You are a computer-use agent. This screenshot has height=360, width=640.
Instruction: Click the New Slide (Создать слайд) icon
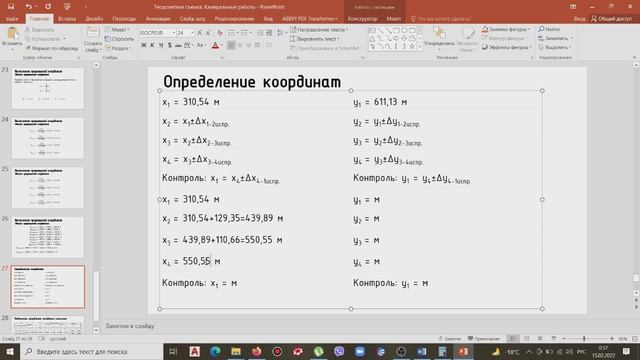pyautogui.click(x=93, y=33)
